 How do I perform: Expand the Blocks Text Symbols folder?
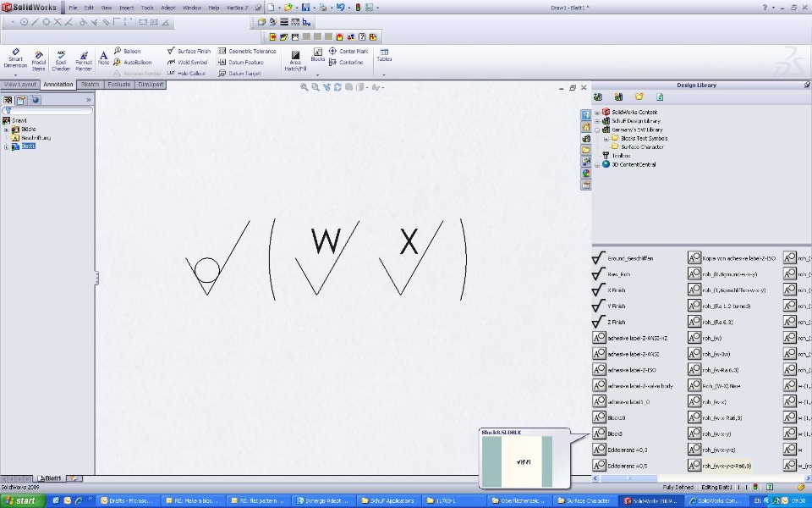[606, 138]
